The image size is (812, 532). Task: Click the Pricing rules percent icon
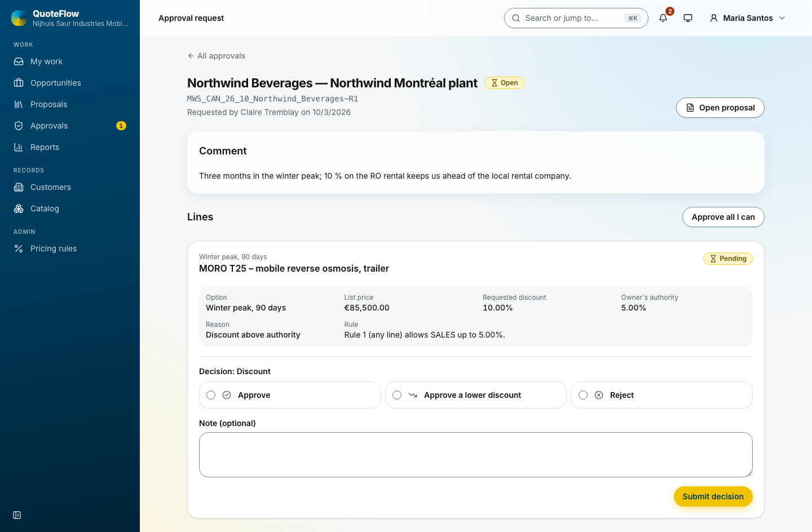pyautogui.click(x=19, y=249)
